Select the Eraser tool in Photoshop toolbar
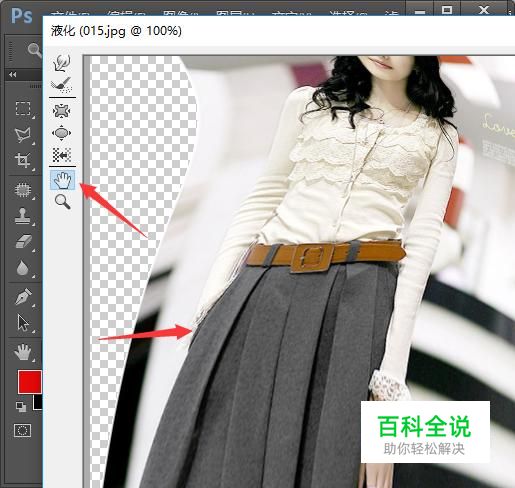The image size is (515, 488). point(23,241)
